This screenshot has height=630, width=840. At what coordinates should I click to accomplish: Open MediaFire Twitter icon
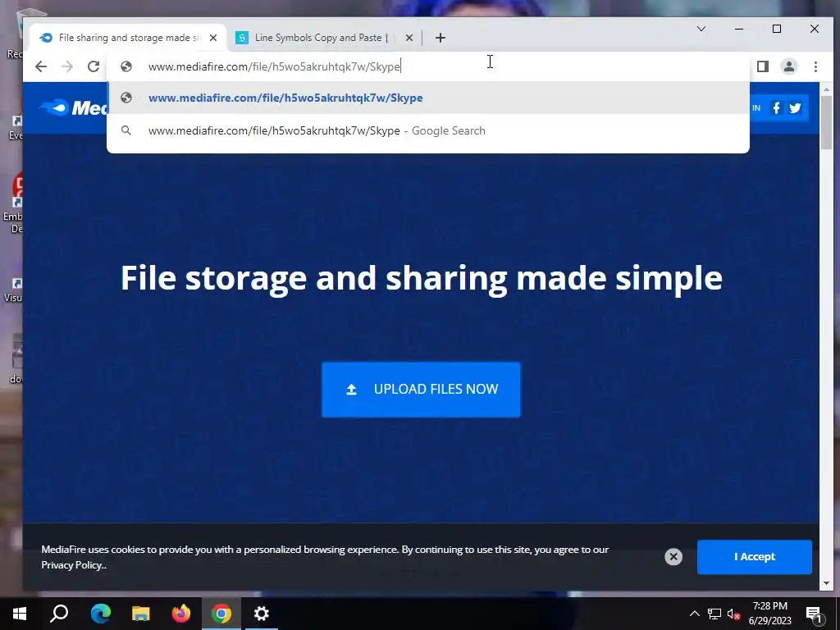tap(795, 107)
